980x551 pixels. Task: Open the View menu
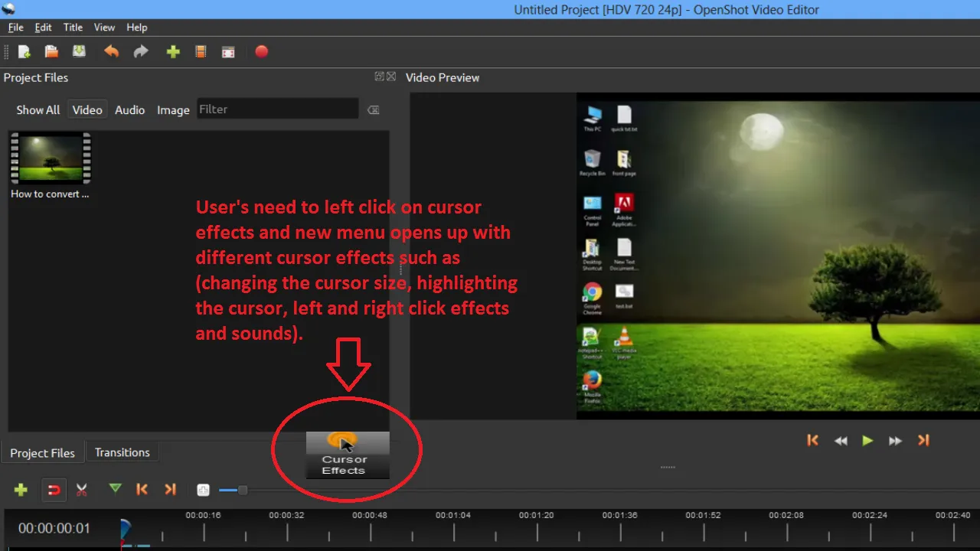(x=104, y=28)
